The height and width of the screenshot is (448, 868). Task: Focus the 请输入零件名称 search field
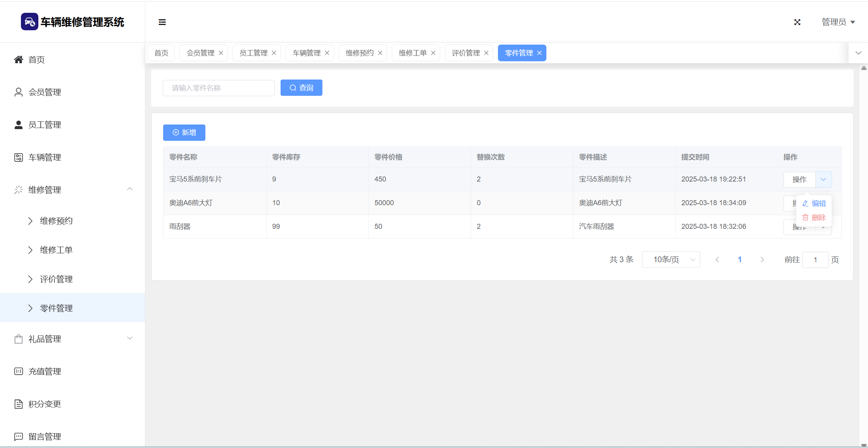[219, 88]
